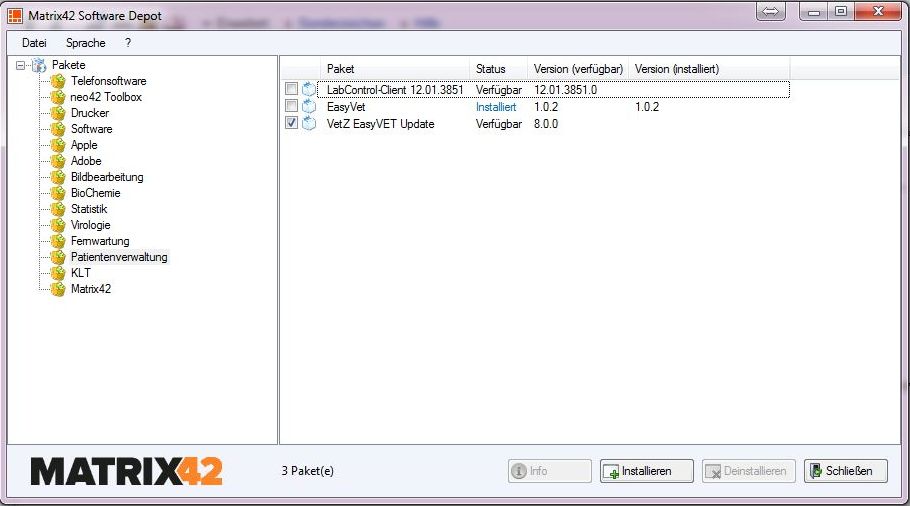Screen dimensions: 910x506
Task: Click the VetZ EasyVET Update package icon
Action: 309,124
